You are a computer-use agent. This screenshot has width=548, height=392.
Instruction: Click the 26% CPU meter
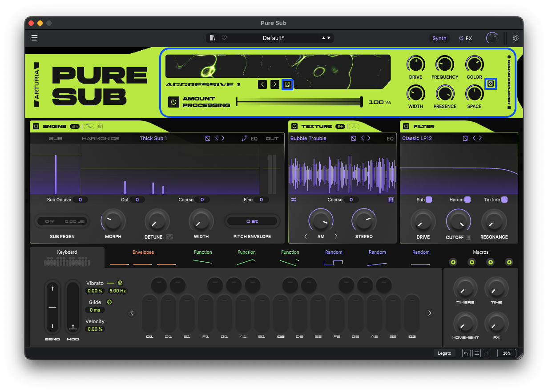coord(507,353)
